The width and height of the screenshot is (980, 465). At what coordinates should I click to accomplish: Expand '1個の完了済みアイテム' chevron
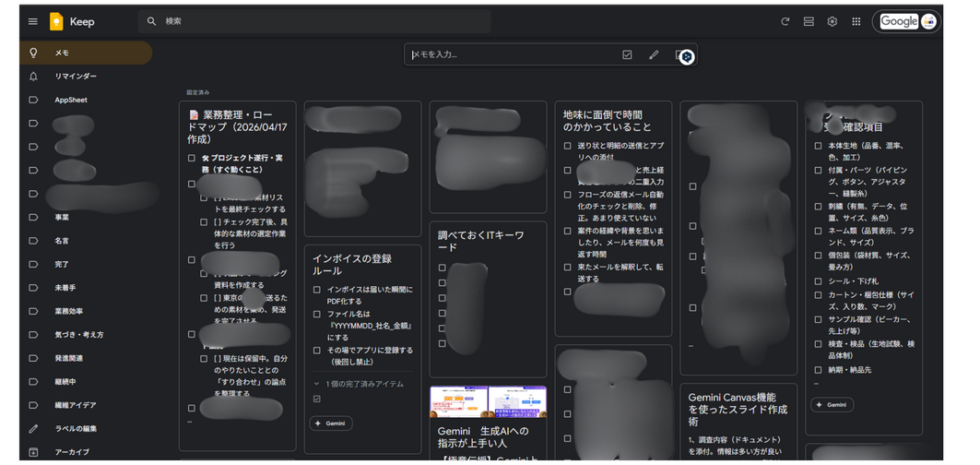[x=316, y=384]
